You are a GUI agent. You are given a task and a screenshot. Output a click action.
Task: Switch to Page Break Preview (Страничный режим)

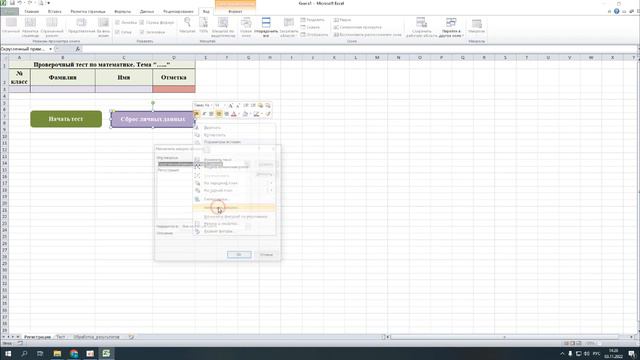[x=52, y=27]
